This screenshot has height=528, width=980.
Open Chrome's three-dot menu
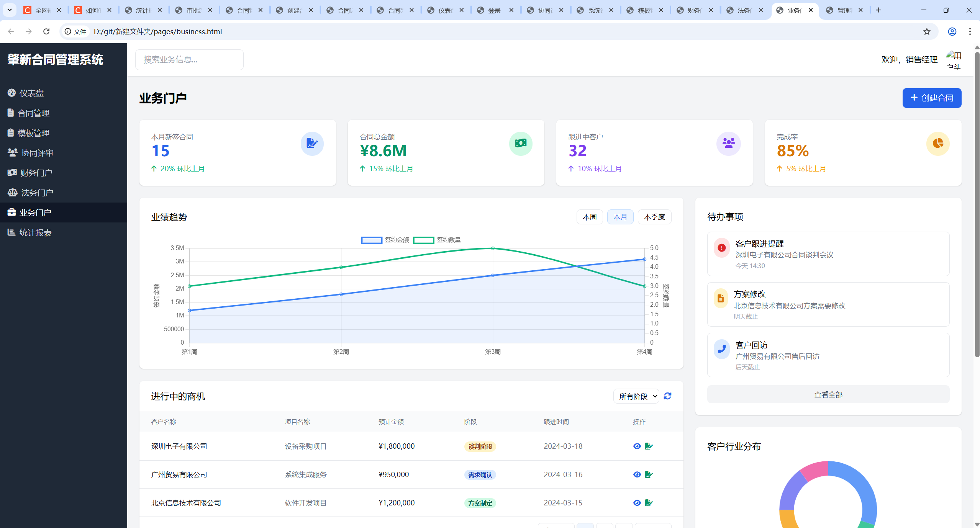pyautogui.click(x=970, y=31)
